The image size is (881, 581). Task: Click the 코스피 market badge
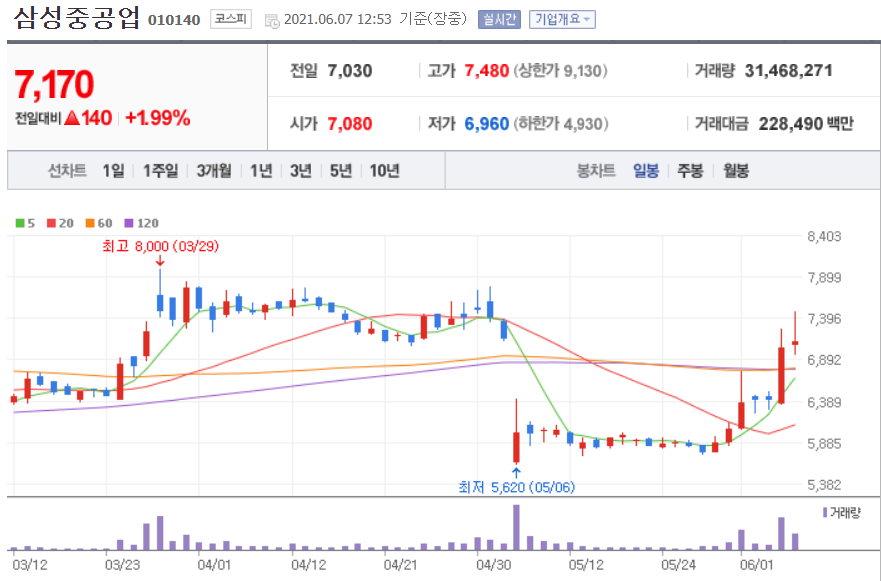tap(230, 19)
